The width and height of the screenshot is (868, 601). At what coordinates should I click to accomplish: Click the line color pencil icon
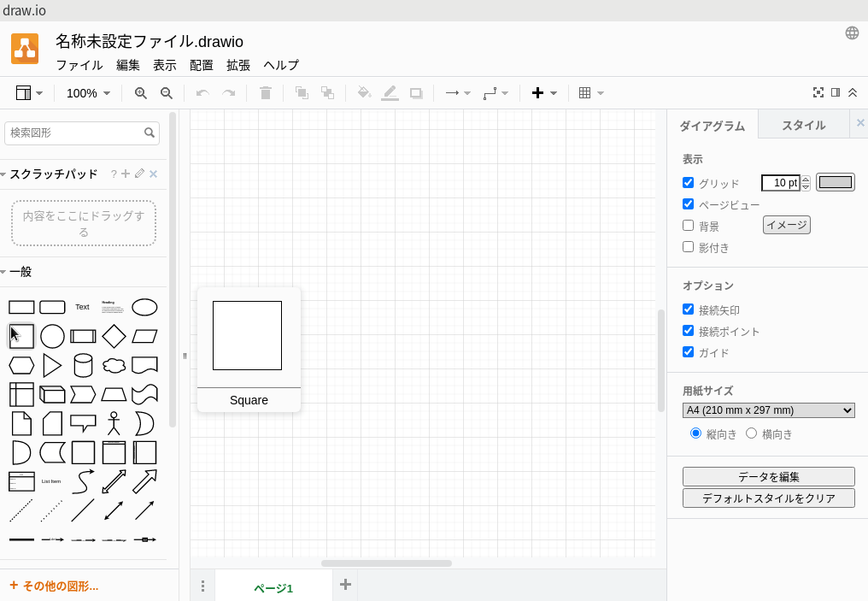pyautogui.click(x=390, y=93)
